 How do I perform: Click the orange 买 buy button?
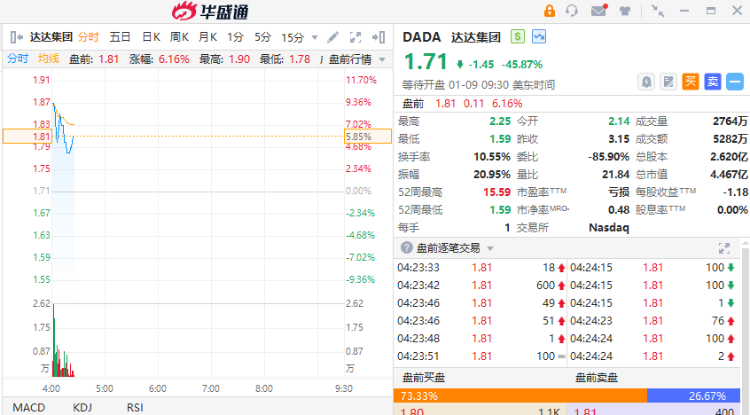point(690,82)
